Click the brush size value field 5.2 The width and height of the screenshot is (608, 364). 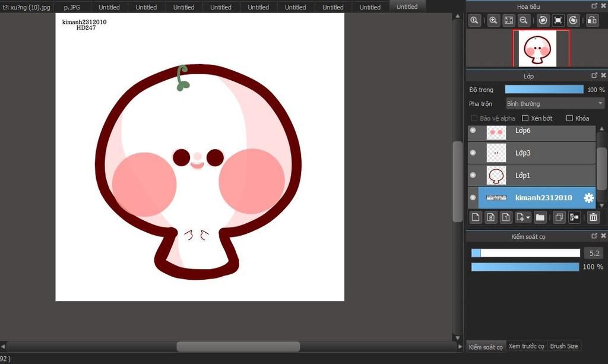594,253
